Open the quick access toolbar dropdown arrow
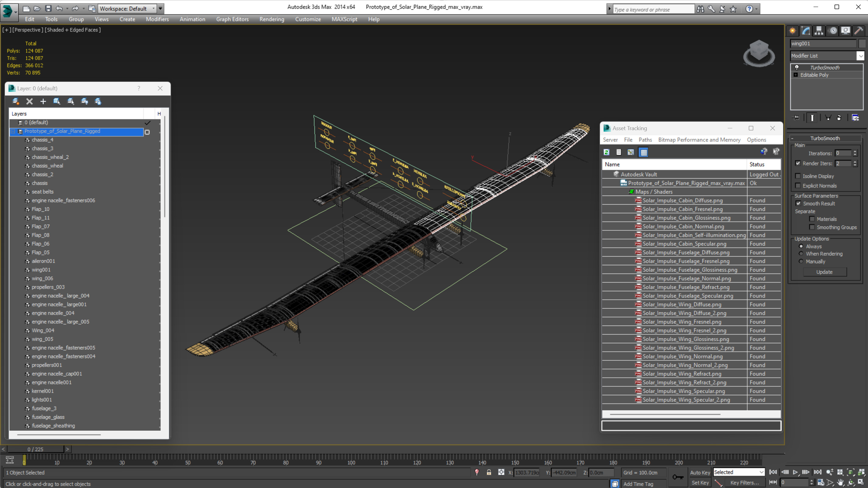This screenshot has height=488, width=868. click(x=160, y=9)
